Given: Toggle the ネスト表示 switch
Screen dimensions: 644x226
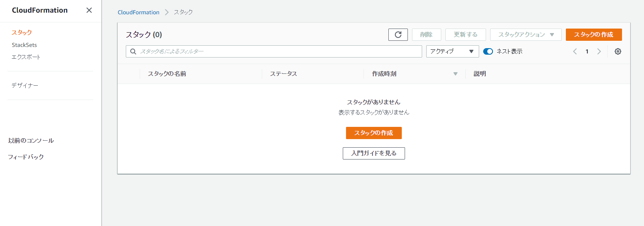Looking at the screenshot, I should coord(488,51).
